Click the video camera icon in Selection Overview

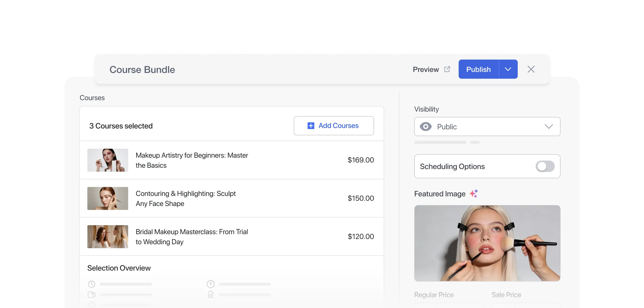tap(92, 294)
